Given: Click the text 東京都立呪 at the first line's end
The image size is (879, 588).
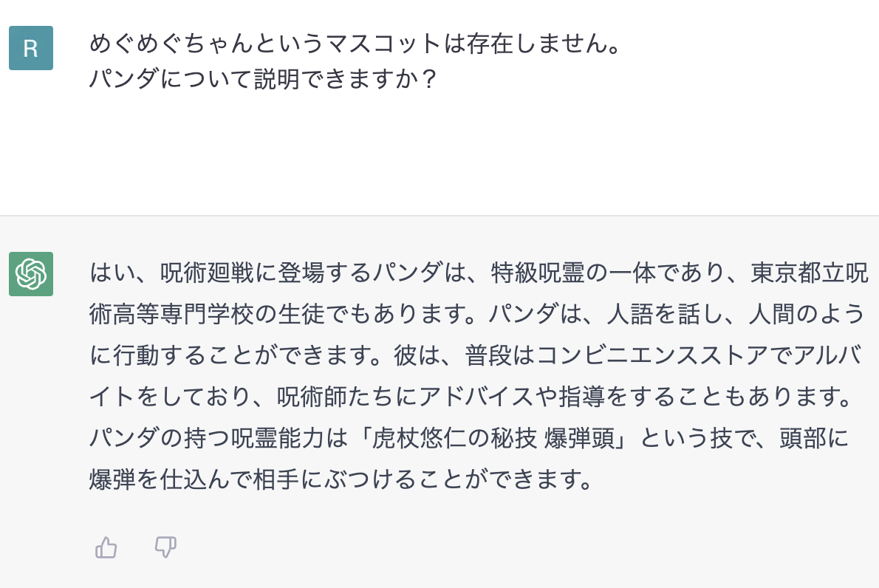Looking at the screenshot, I should tap(810, 273).
